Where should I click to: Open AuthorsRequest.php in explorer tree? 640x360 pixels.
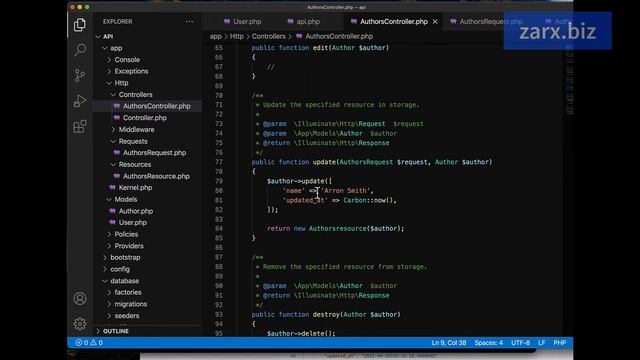tap(155, 153)
